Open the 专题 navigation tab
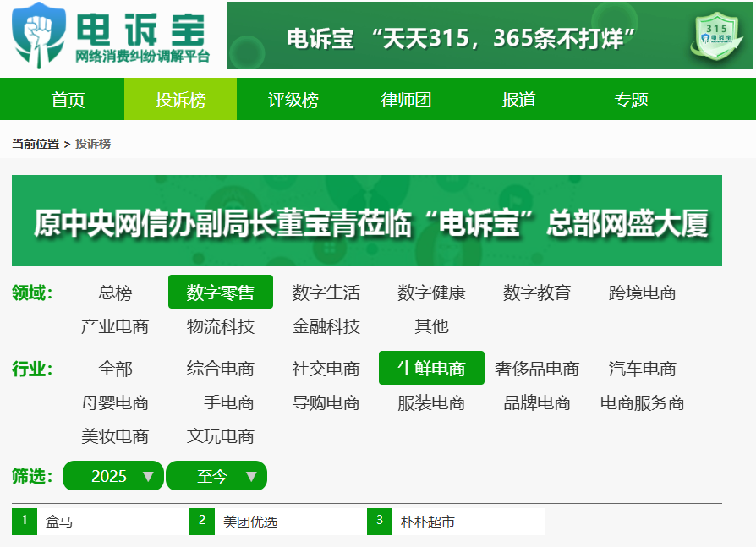The width and height of the screenshot is (756, 547). tap(632, 99)
